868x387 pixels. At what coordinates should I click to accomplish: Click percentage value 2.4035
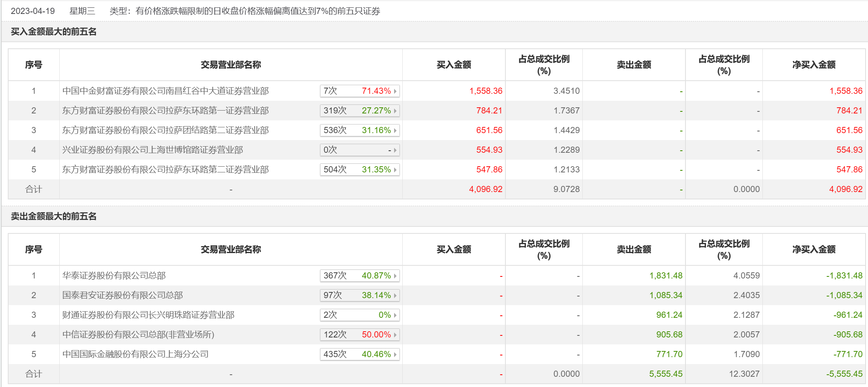point(746,295)
